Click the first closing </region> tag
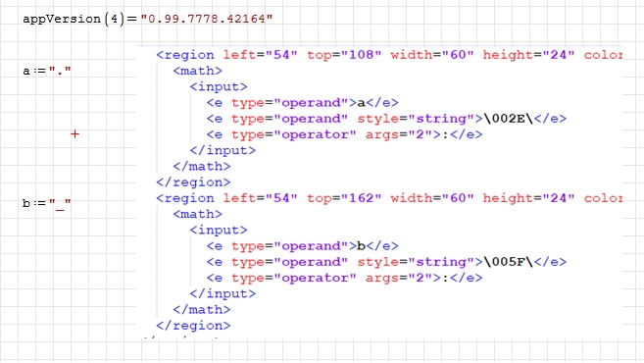The width and height of the screenshot is (644, 363). (193, 182)
